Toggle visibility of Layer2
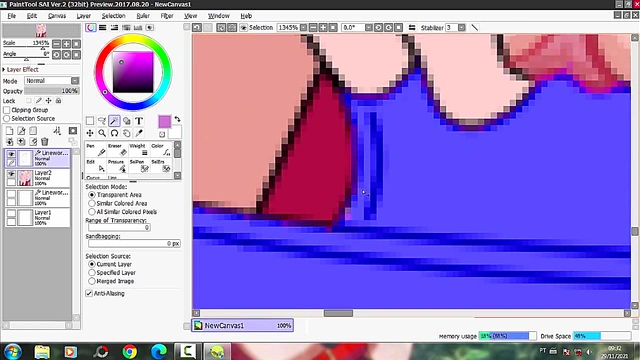 [11, 174]
